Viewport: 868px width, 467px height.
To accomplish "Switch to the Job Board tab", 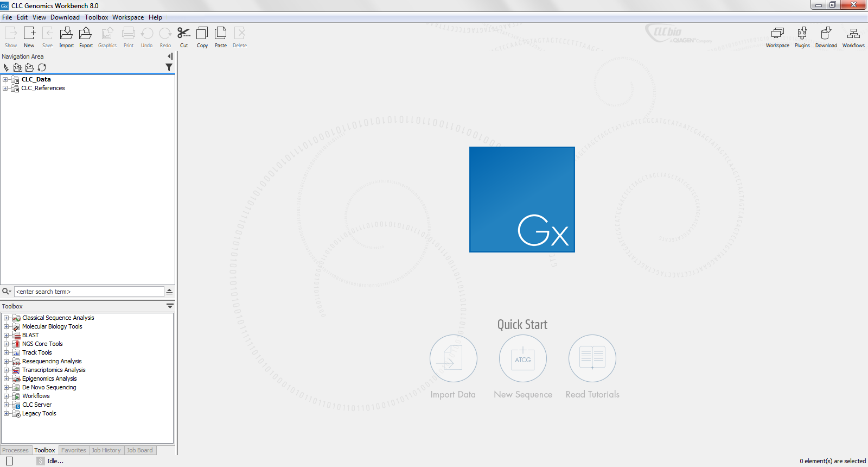I will click(x=140, y=450).
